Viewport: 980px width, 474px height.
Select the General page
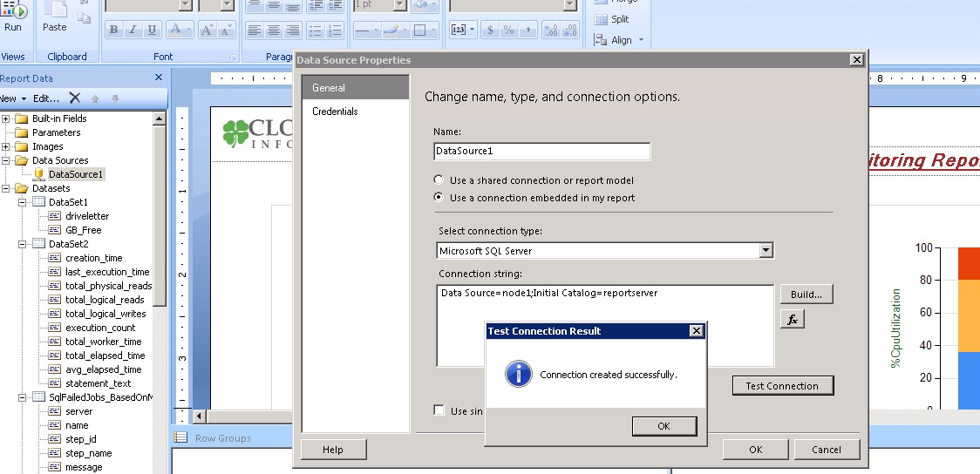point(329,88)
